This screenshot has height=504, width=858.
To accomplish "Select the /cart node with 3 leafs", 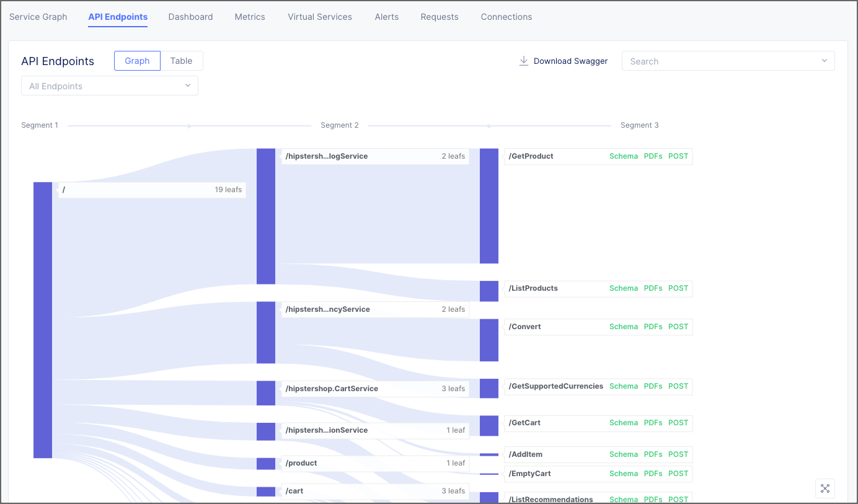I will (294, 491).
